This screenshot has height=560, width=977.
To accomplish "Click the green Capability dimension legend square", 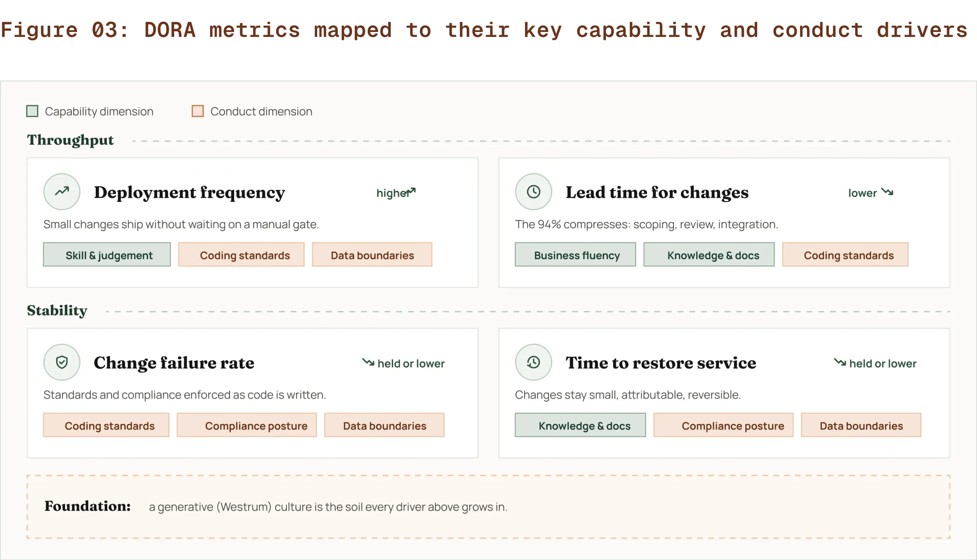I will click(x=32, y=111).
